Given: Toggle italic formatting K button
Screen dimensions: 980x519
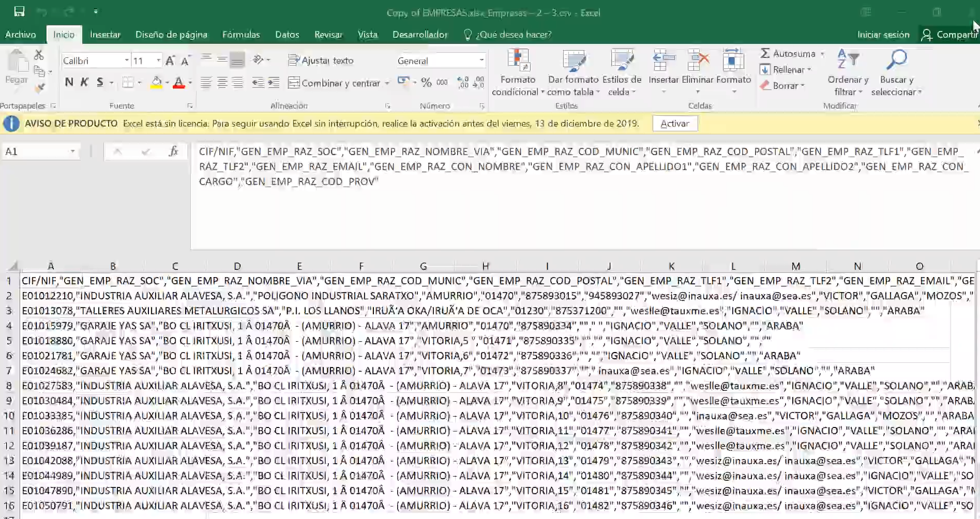Looking at the screenshot, I should coord(84,82).
